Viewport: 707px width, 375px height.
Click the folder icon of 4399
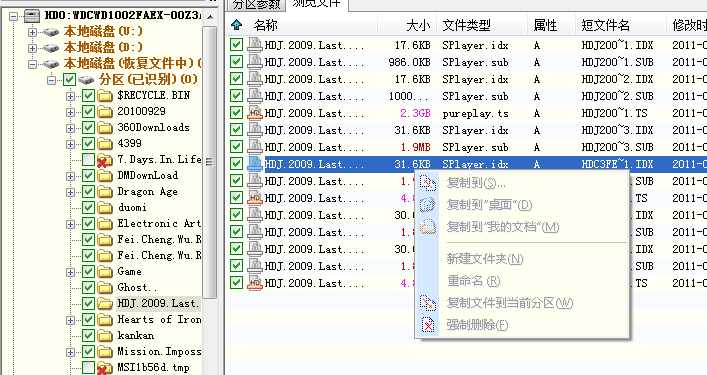(105, 144)
